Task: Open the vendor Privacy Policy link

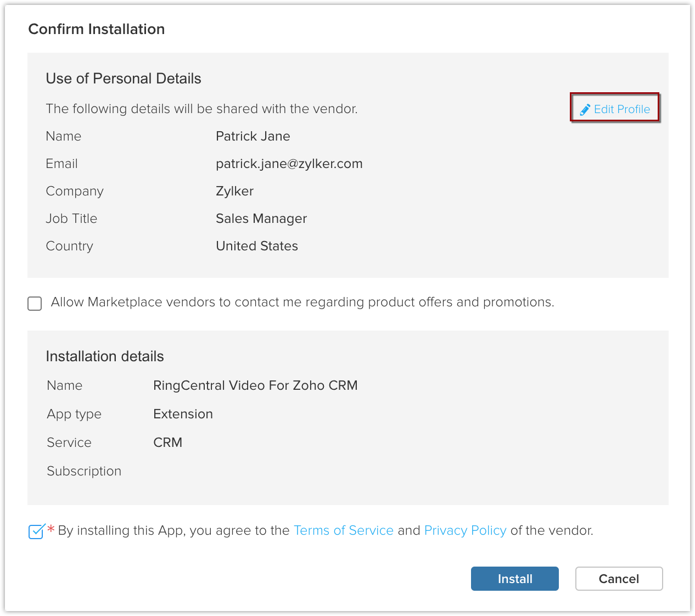Action: click(x=465, y=530)
